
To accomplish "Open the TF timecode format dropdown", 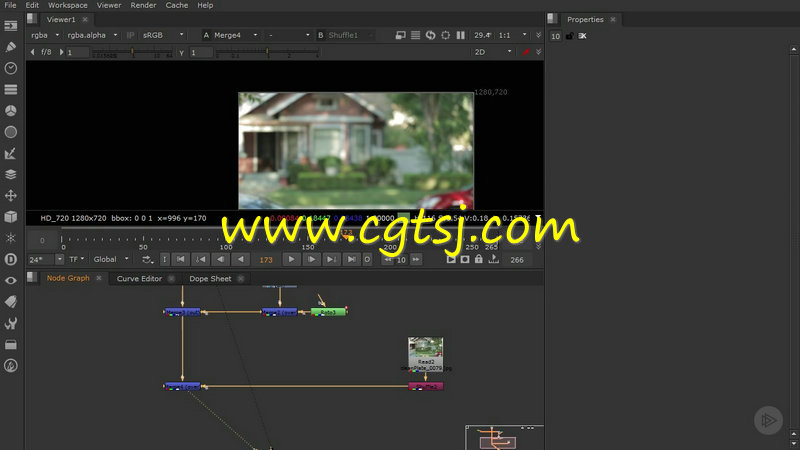I will point(77,259).
